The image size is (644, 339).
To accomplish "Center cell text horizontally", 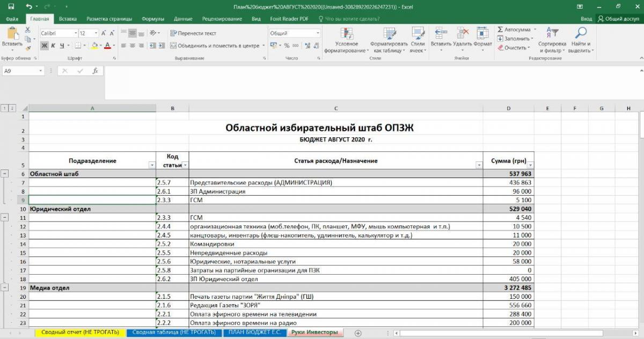I will point(133,46).
